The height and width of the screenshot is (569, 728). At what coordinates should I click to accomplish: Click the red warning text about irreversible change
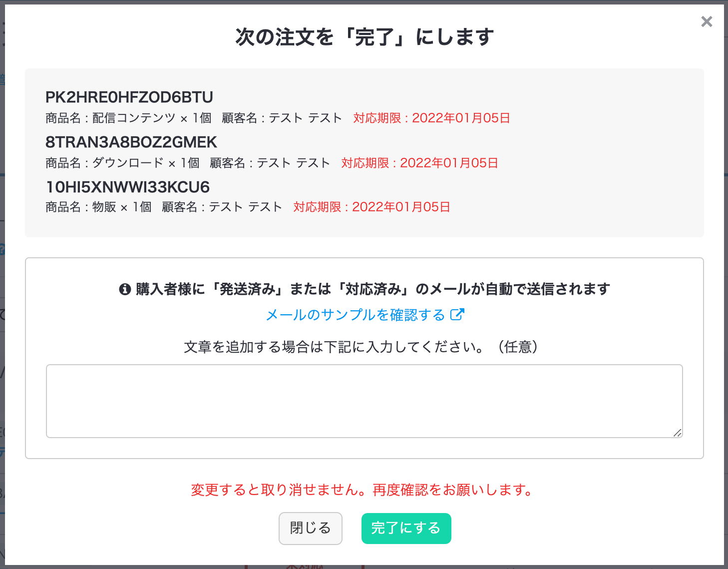point(363,490)
